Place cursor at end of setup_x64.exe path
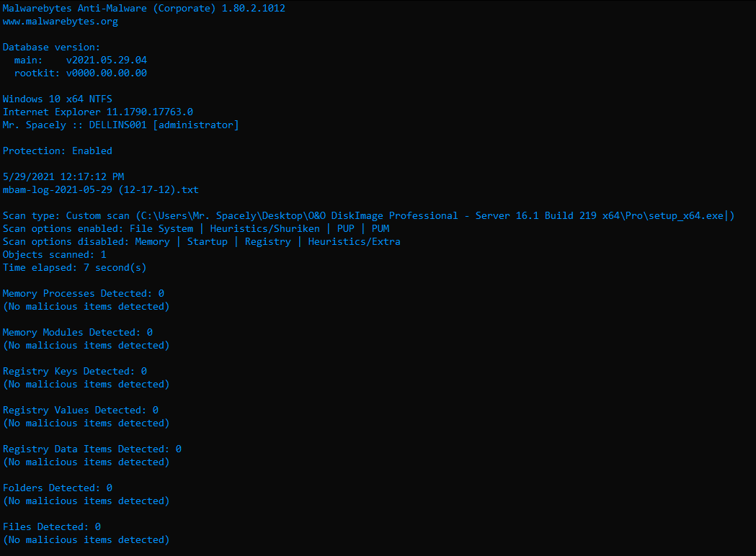This screenshot has height=556, width=756. click(x=725, y=216)
